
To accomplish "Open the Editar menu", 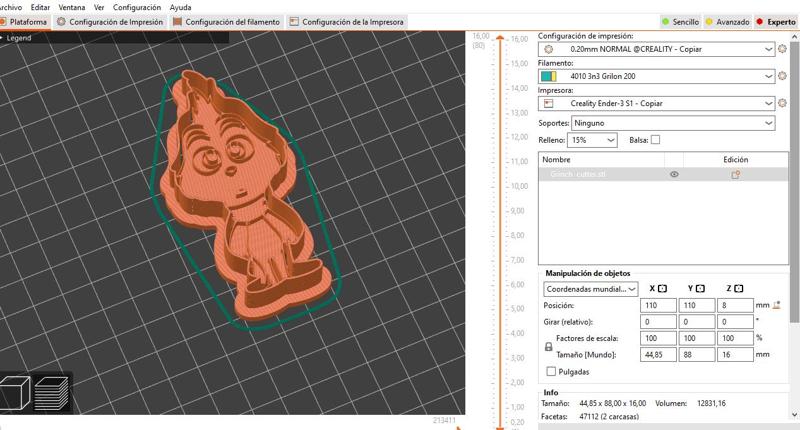I will point(40,7).
